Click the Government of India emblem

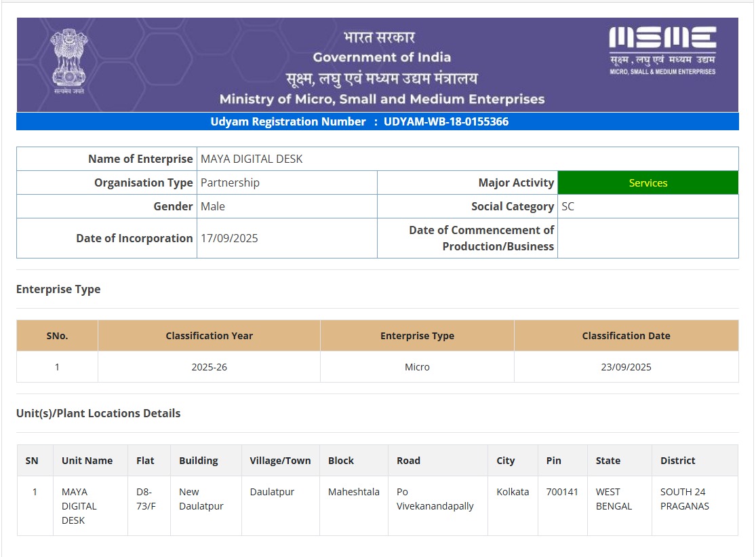(x=70, y=60)
